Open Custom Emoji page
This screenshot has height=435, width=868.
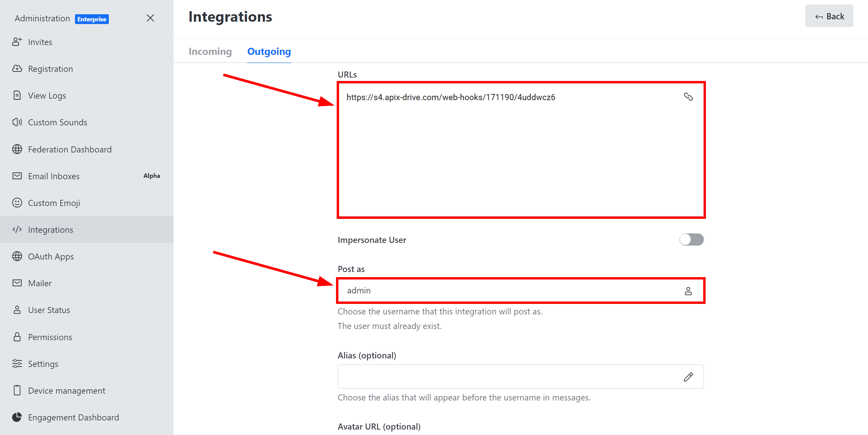coord(87,203)
